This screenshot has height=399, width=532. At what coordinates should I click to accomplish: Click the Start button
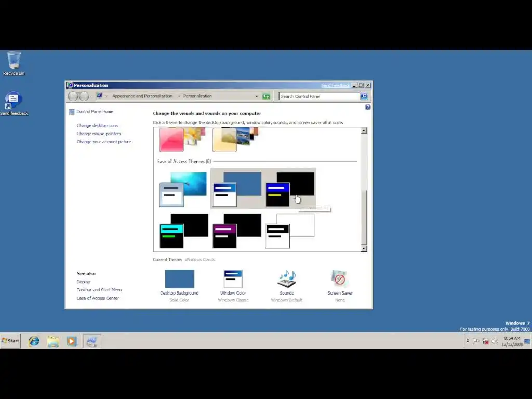coord(10,341)
